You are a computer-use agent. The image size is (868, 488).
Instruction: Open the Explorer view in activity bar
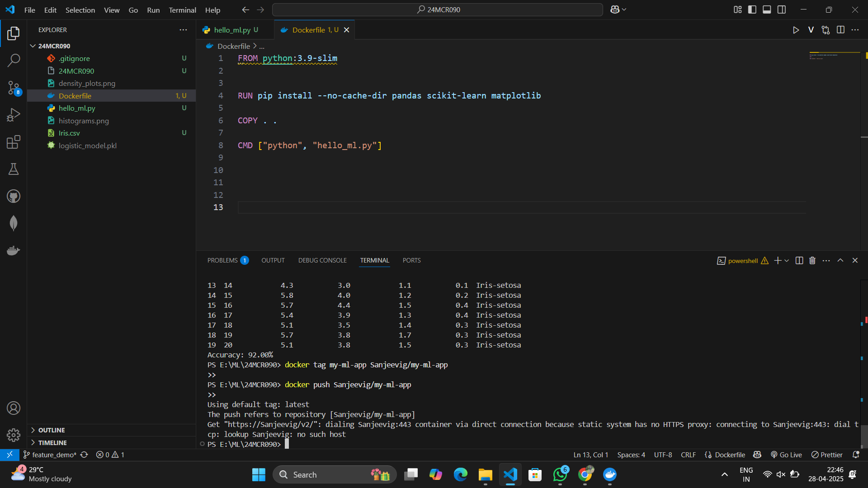14,33
